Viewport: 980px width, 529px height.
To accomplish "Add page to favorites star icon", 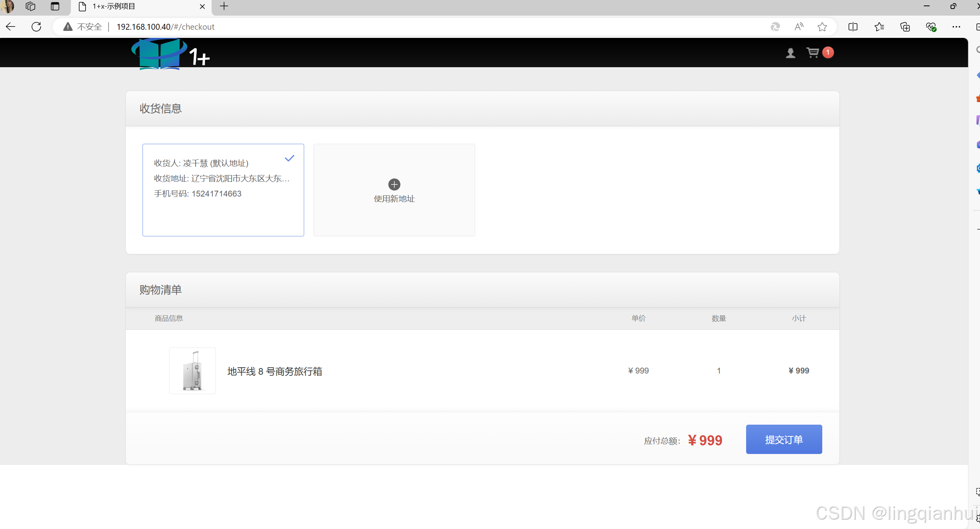I will click(822, 27).
